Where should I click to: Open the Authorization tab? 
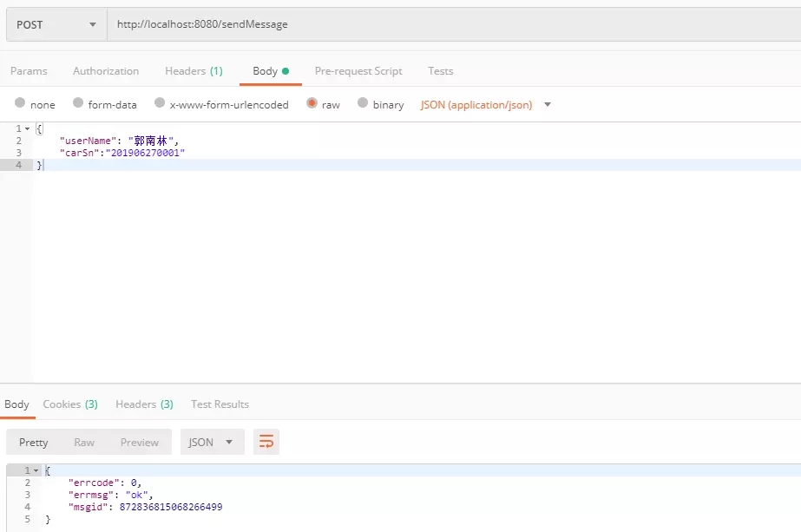106,71
